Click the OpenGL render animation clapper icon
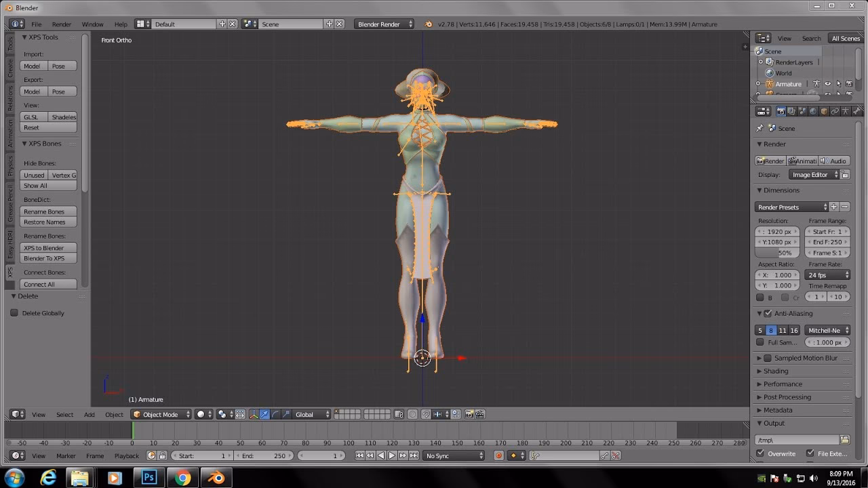Screen dimensions: 868x488 (x=479, y=414)
